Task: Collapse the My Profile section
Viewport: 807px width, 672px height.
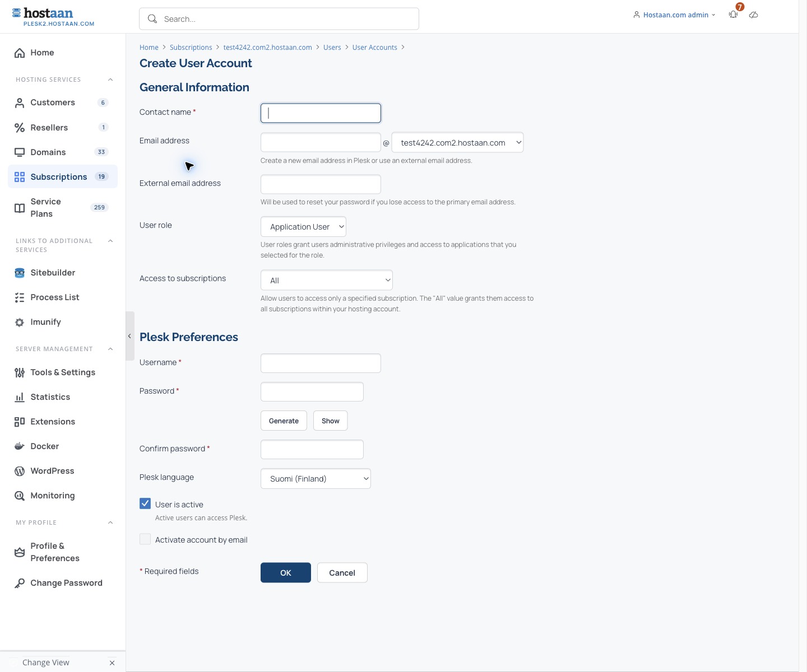Action: click(x=110, y=522)
